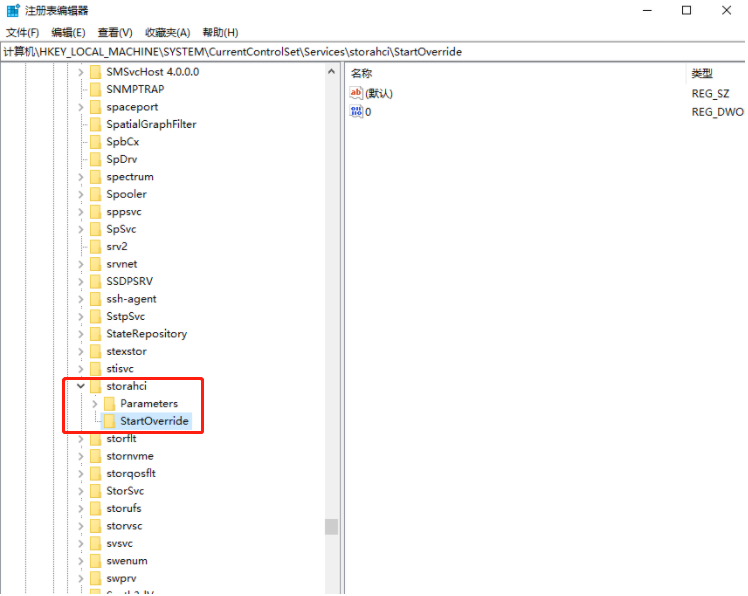Collapse the storahci tree node
This screenshot has width=748, height=596.
(x=81, y=386)
